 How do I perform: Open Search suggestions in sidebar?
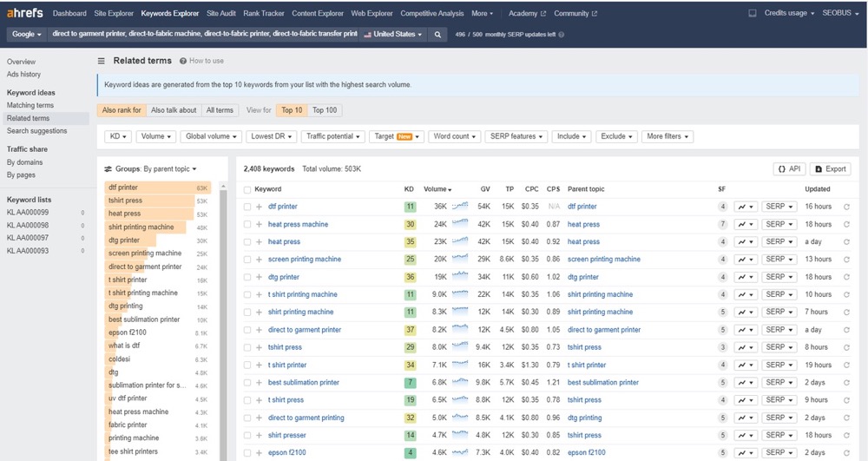tap(36, 131)
